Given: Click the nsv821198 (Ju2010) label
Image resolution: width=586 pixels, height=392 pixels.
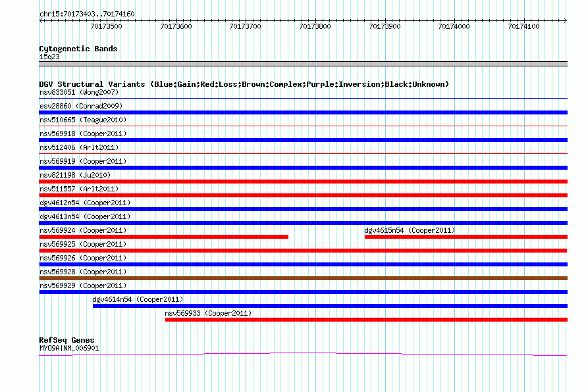Looking at the screenshot, I should (x=75, y=175).
